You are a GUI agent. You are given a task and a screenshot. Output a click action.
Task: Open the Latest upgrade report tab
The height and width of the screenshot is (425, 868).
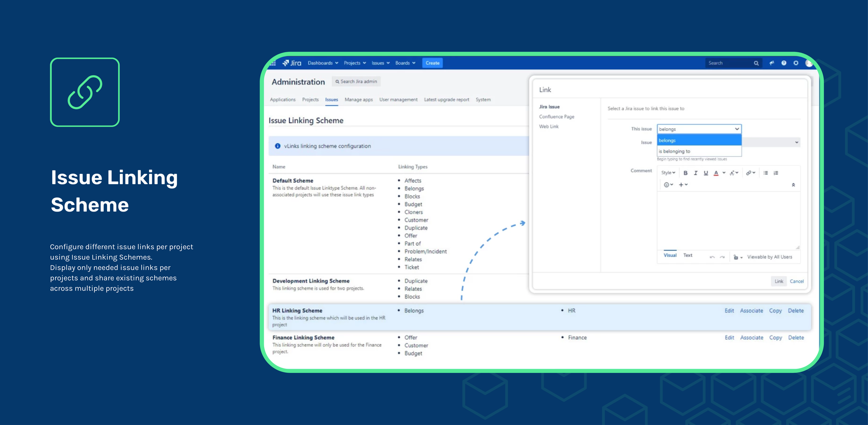click(x=446, y=100)
